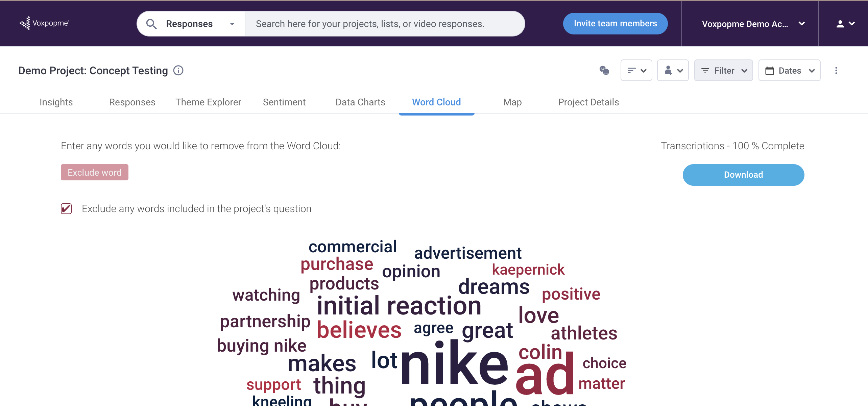Image resolution: width=868 pixels, height=406 pixels.
Task: Open the Data Charts tab
Action: pos(360,102)
